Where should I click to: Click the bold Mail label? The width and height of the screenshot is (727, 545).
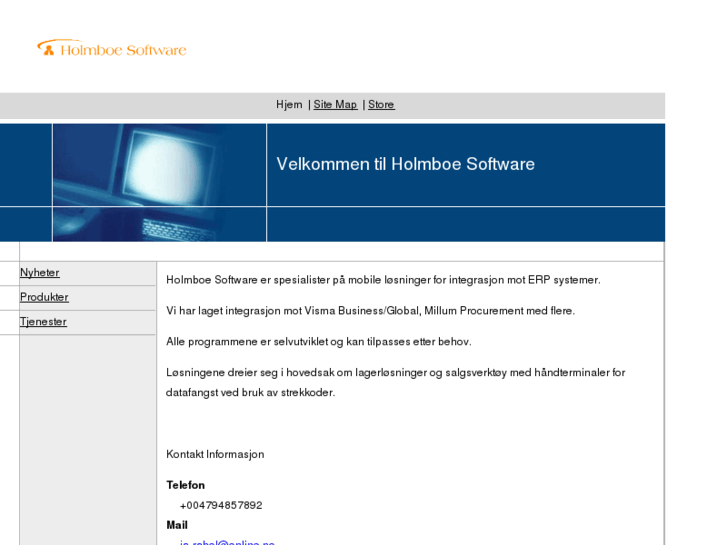pyautogui.click(x=177, y=525)
